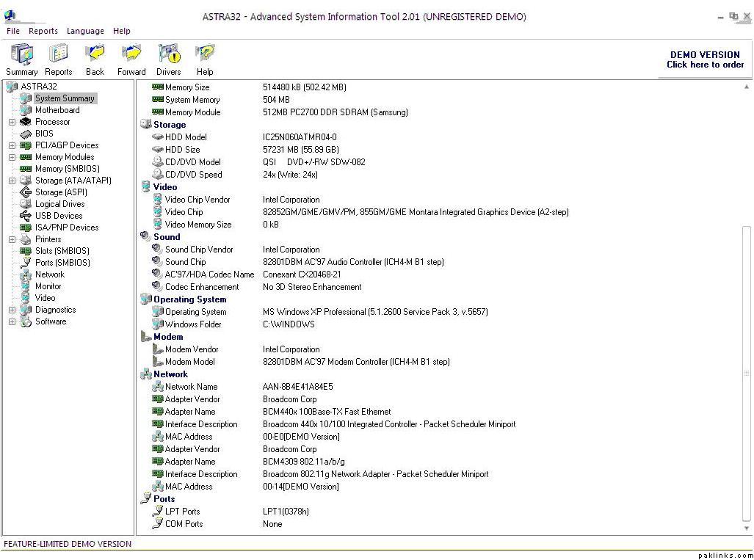Expand the Memory Modules node
Screen dimensions: 754x560
click(12, 157)
